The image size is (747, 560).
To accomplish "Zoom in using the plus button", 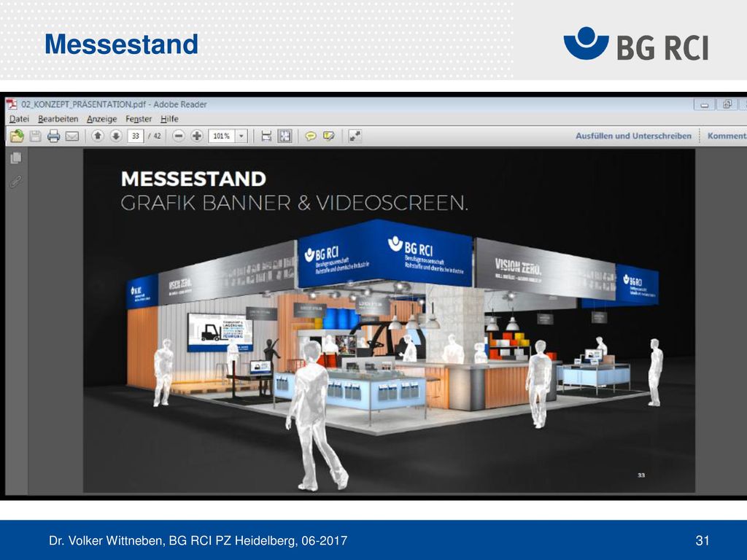I will pyautogui.click(x=197, y=136).
